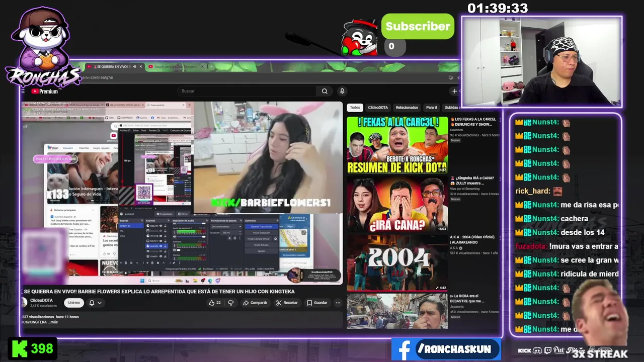Select the ClideoDOTA filter chip
This screenshot has height=362, width=644.
click(378, 108)
